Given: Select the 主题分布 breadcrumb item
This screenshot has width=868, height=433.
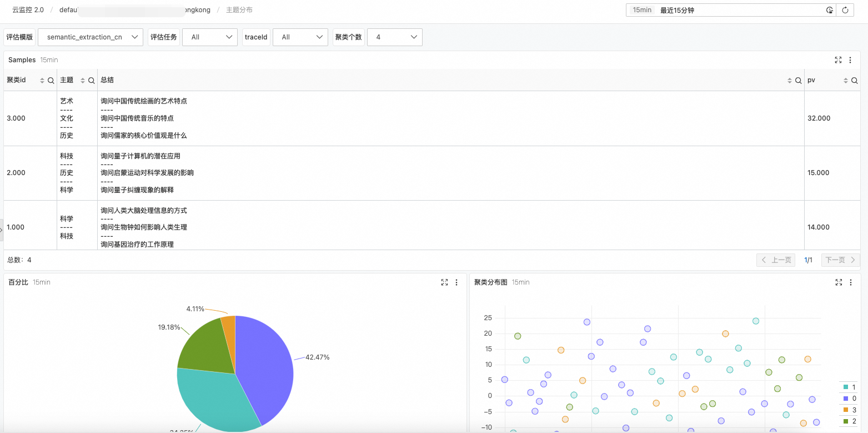Looking at the screenshot, I should (x=239, y=10).
